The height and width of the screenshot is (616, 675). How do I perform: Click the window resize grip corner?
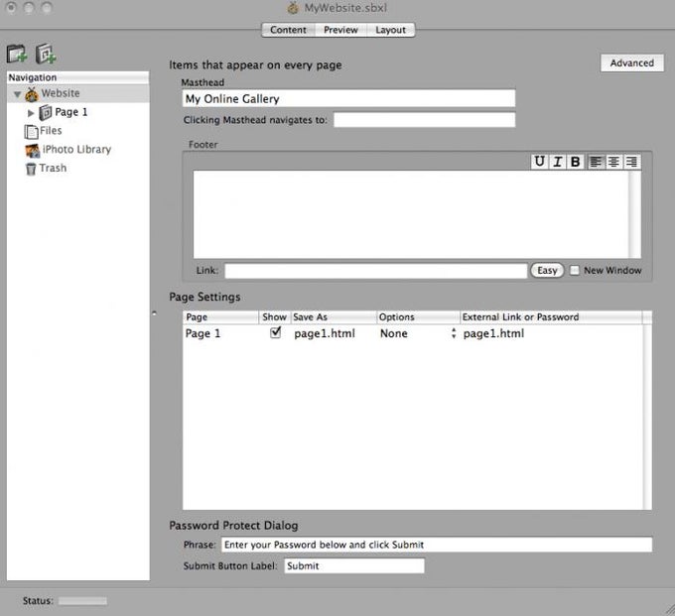point(670,609)
